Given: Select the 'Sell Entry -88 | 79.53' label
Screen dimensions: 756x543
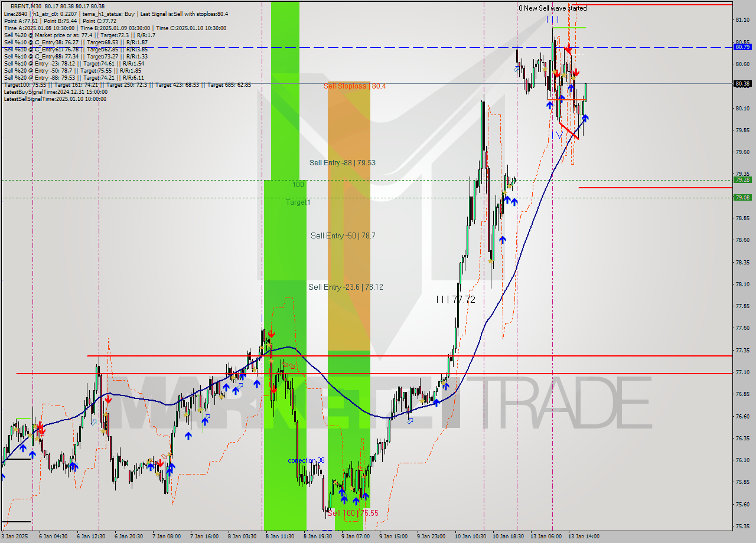Looking at the screenshot, I should 343,162.
